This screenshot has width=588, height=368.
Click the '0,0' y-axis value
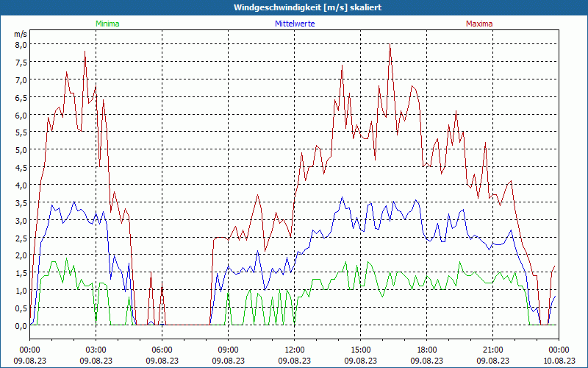click(21, 326)
